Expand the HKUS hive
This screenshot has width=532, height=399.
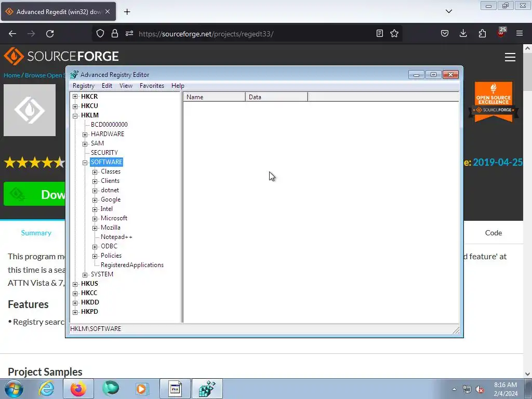click(75, 284)
